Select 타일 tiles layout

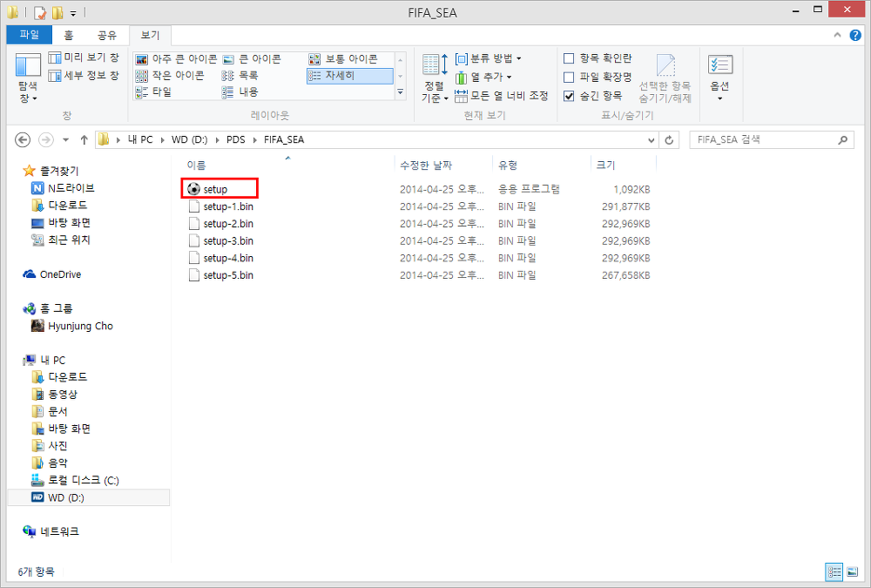154,91
